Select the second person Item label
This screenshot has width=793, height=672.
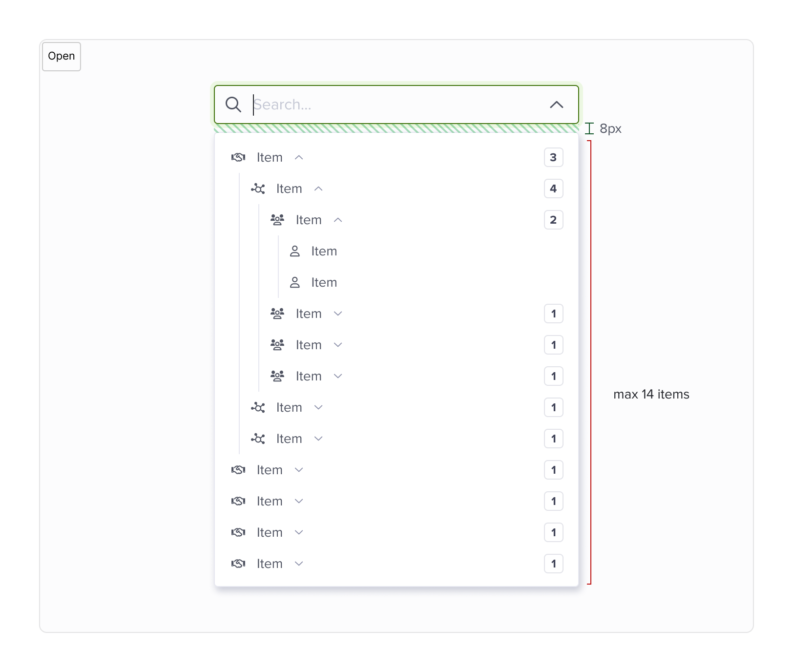point(324,282)
